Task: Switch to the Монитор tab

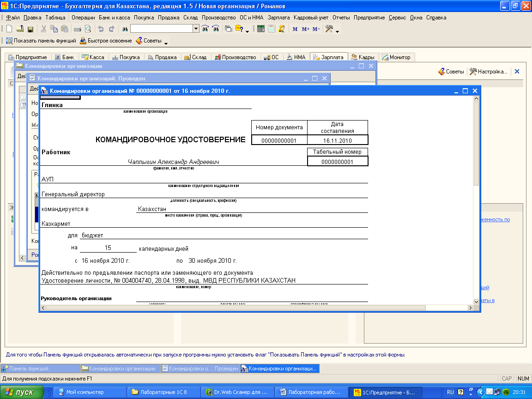Action: click(x=396, y=57)
